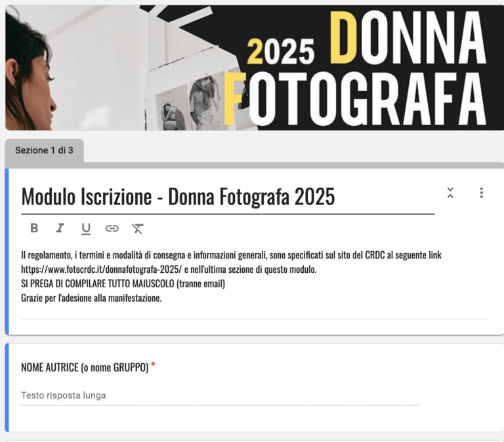Click the Donna Fotografa header banner image
Screen dimensions: 504x442
pos(255,68)
